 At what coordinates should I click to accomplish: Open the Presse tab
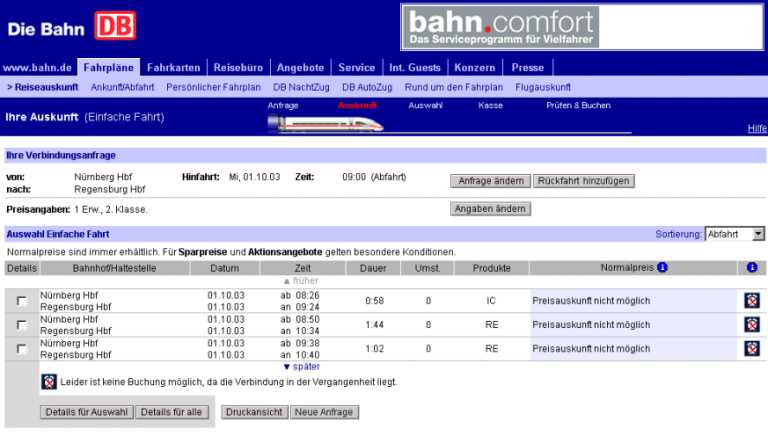pos(528,68)
